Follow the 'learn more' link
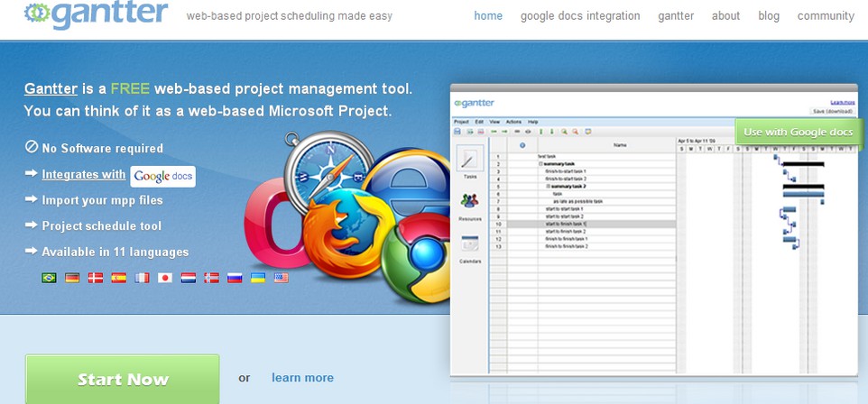This screenshot has width=868, height=404. pos(302,378)
